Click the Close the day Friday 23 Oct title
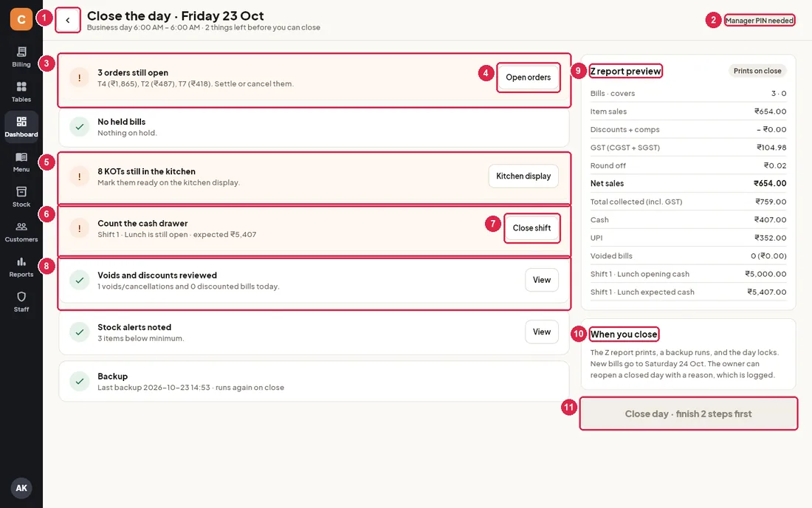812x508 pixels. (x=175, y=16)
